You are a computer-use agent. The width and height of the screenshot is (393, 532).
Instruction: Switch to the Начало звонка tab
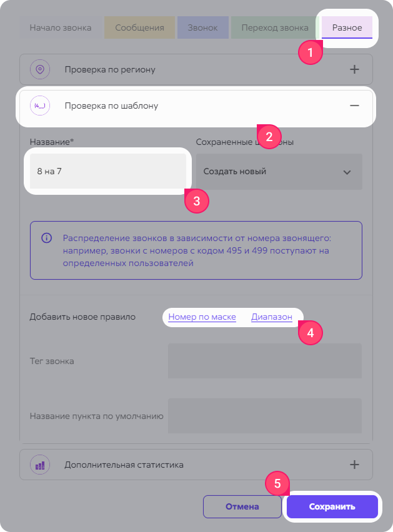tap(61, 27)
